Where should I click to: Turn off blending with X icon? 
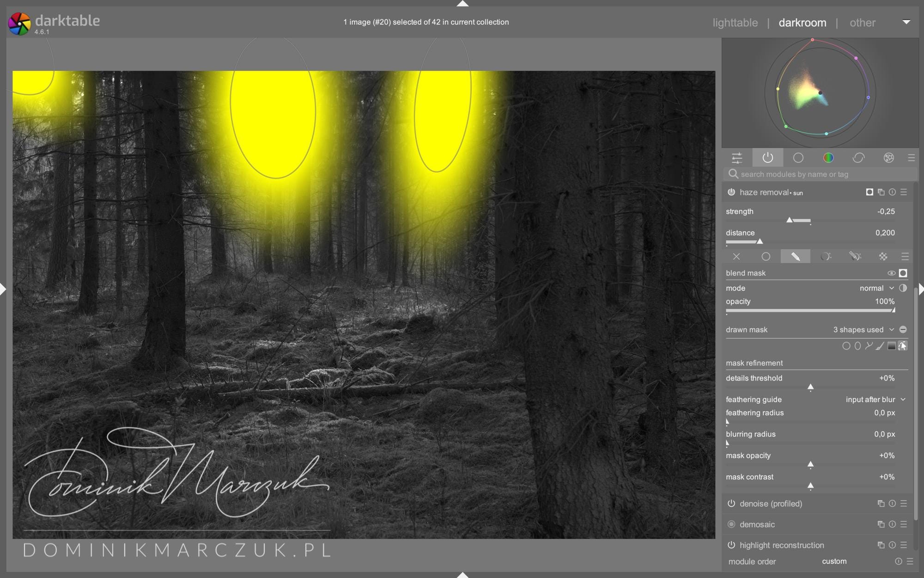[x=736, y=256]
